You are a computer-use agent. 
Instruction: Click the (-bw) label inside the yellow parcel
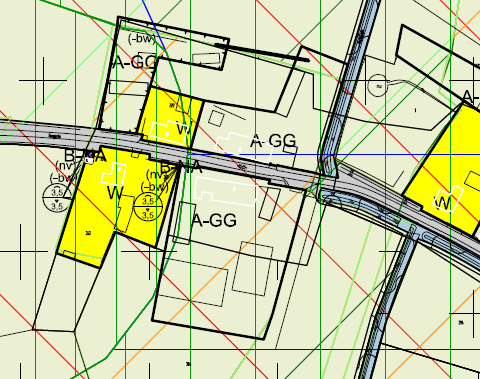pyautogui.click(x=154, y=187)
